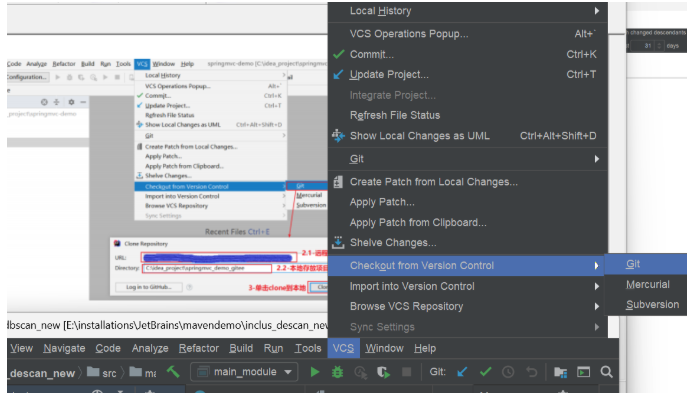Click the 31 value field beside days

[x=646, y=46]
